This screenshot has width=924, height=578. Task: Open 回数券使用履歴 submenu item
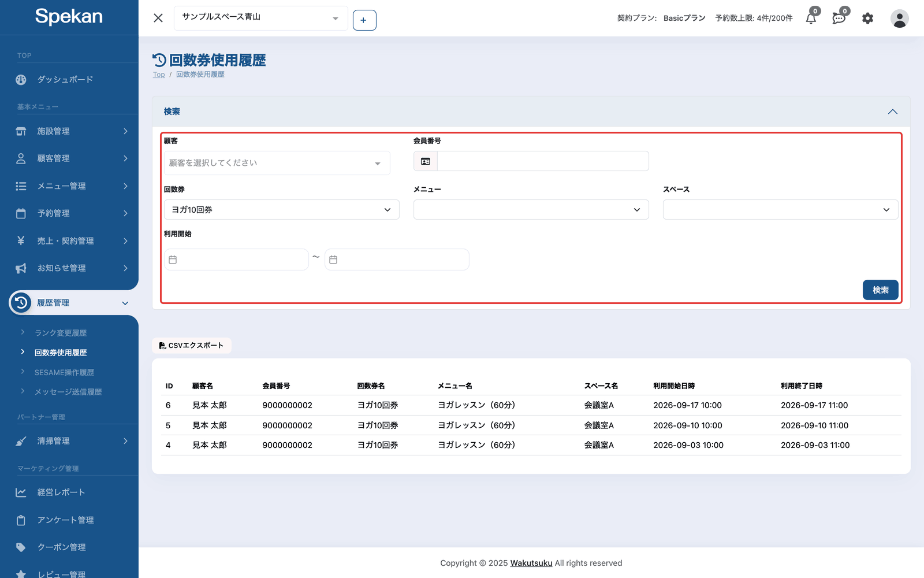coord(61,353)
